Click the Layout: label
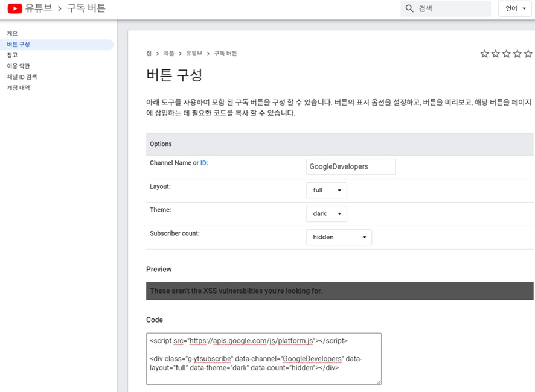This screenshot has height=392, width=535. (x=160, y=186)
